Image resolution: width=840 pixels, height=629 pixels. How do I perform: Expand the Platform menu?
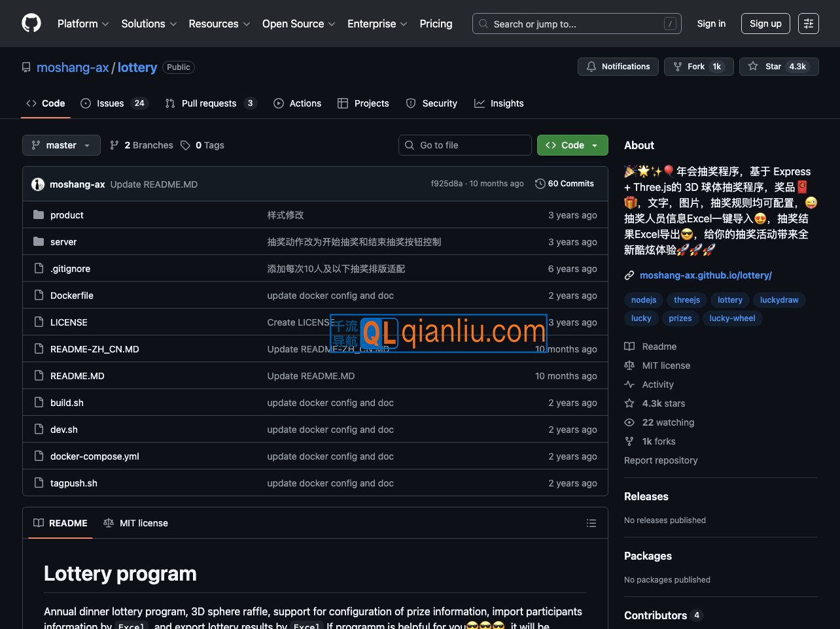click(x=83, y=24)
